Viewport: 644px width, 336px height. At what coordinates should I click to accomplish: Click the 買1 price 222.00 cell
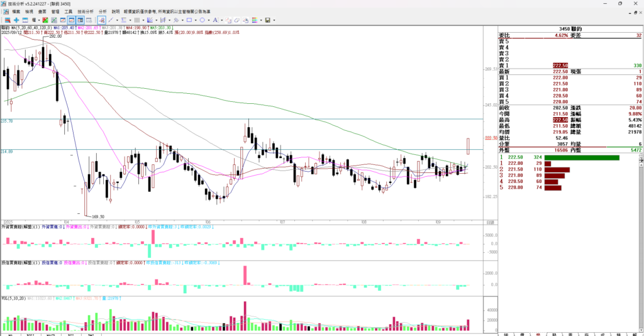click(560, 77)
